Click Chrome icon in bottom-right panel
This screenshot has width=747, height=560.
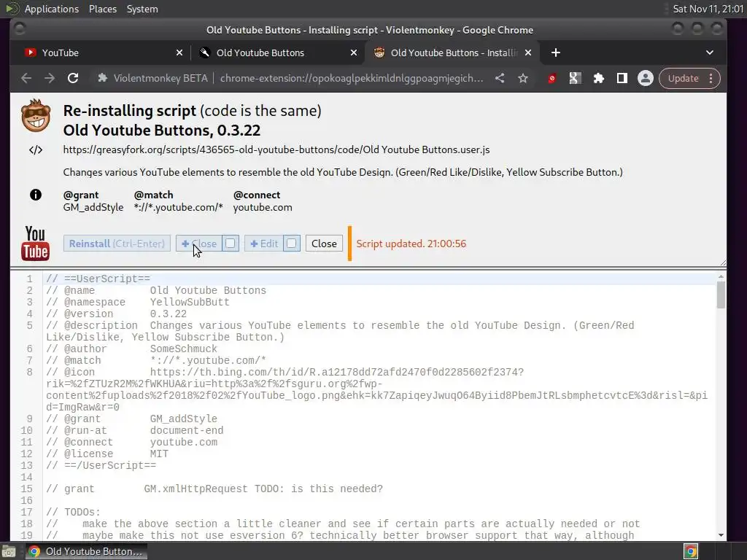pyautogui.click(x=691, y=551)
